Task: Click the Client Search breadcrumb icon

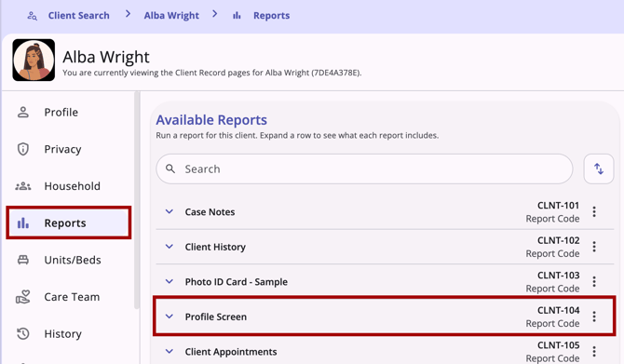Action: [32, 16]
